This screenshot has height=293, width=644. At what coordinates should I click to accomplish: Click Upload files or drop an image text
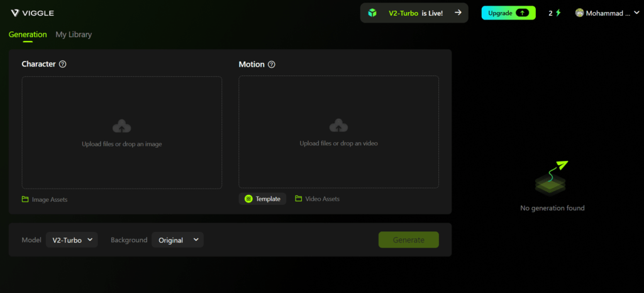pos(121,144)
